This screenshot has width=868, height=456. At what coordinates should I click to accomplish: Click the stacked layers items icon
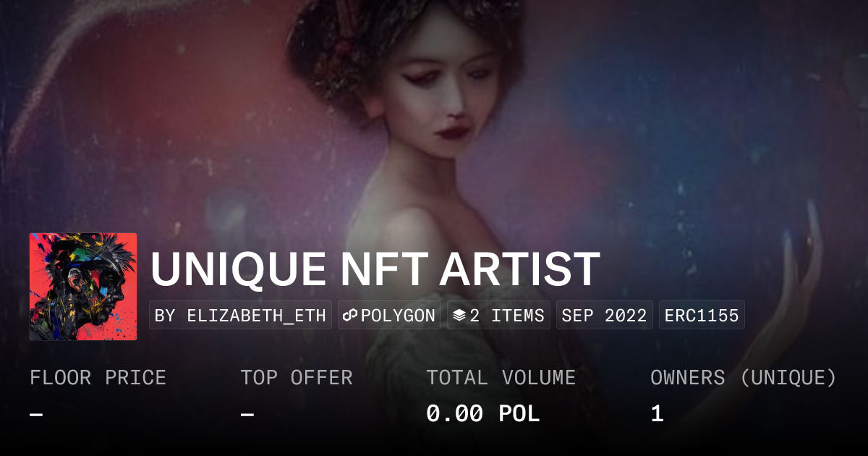[x=459, y=316]
